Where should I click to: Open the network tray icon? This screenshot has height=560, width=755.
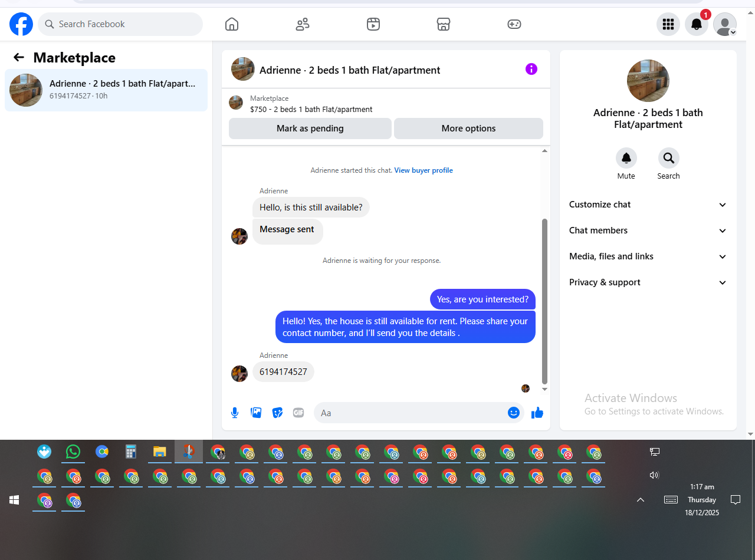pyautogui.click(x=655, y=452)
